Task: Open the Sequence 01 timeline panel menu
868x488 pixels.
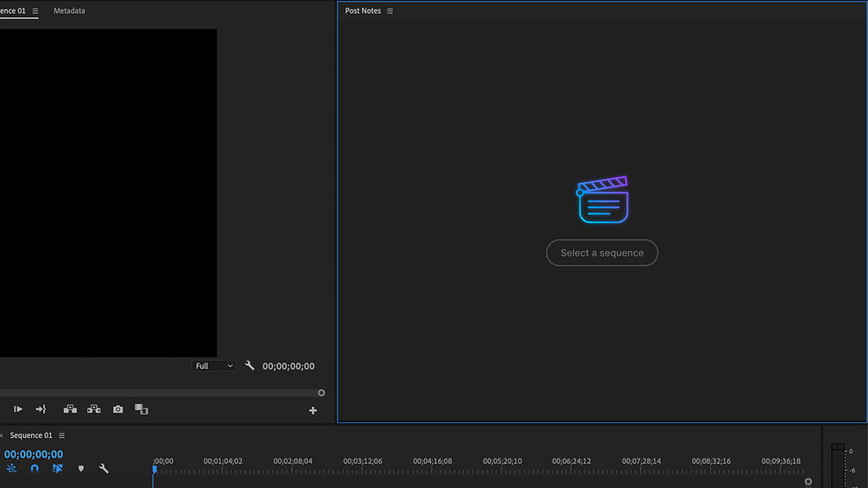Action: 61,435
